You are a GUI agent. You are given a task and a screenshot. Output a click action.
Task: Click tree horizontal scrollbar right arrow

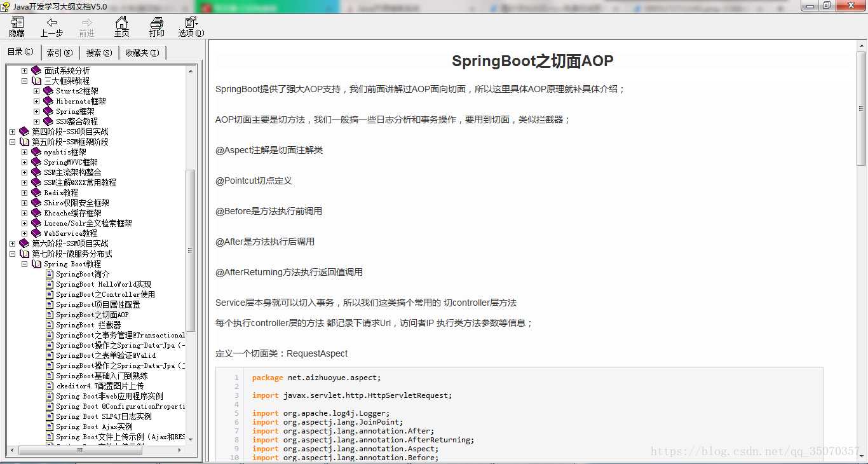click(180, 450)
